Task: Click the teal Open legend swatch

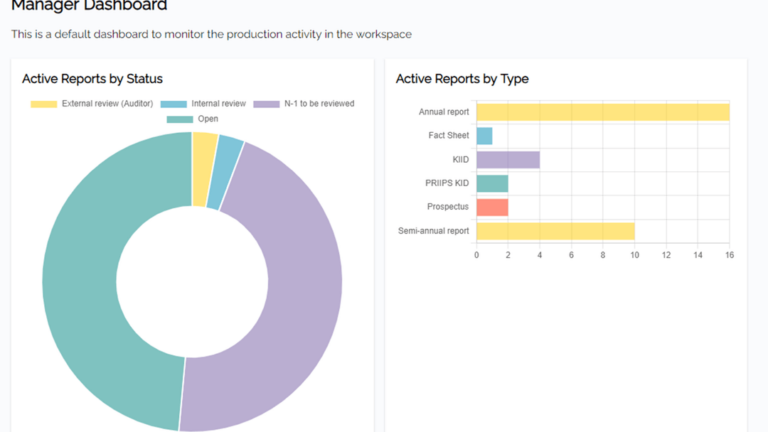Action: click(x=180, y=119)
